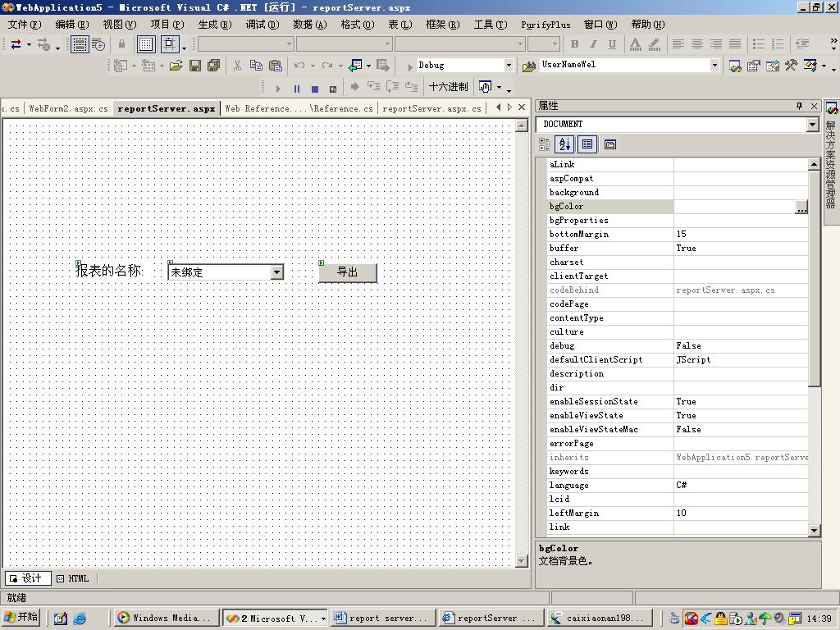Open the bgColor ellipsis picker button

pyautogui.click(x=801, y=207)
